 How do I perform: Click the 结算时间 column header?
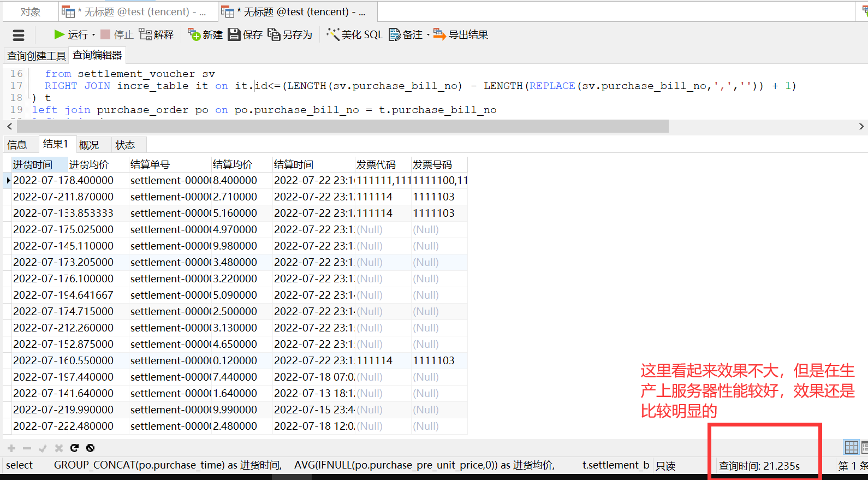(x=314, y=164)
